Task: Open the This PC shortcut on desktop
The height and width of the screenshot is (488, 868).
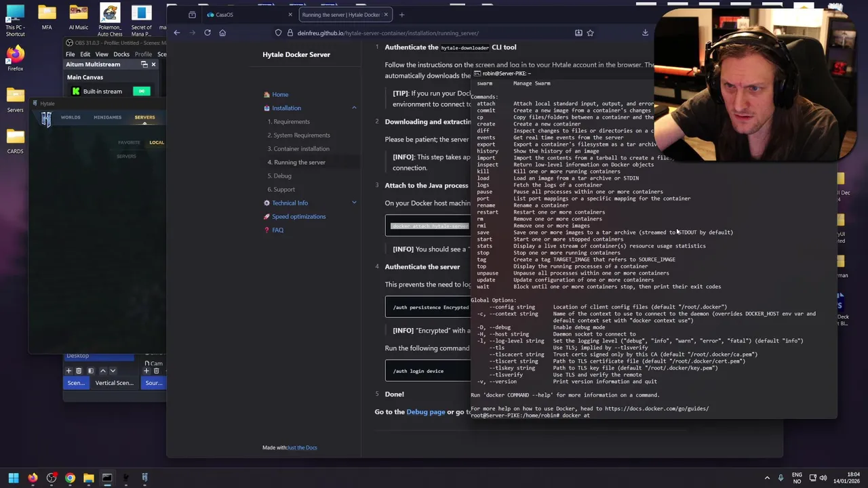Action: pos(15,19)
